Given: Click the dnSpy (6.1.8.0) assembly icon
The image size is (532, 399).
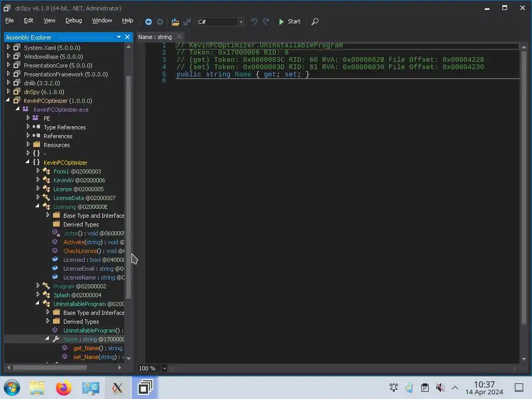Looking at the screenshot, I should pos(17,91).
